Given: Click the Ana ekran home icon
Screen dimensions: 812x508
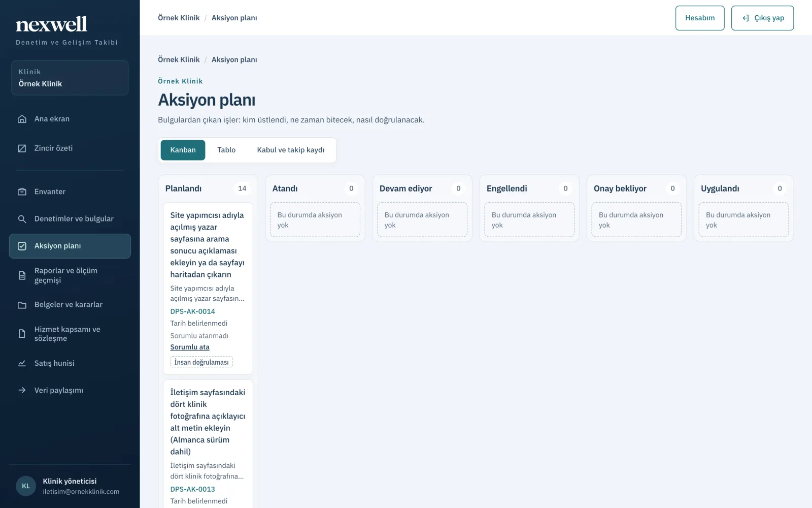Looking at the screenshot, I should pyautogui.click(x=22, y=119).
